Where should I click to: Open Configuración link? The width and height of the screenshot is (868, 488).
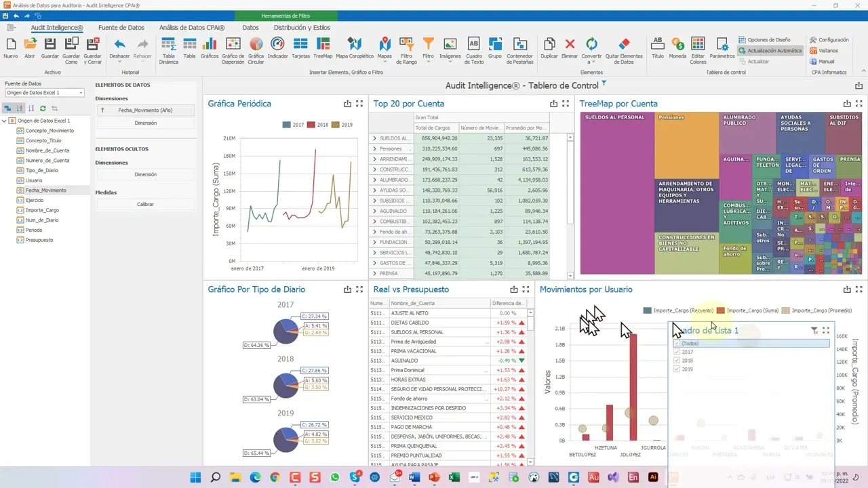[829, 40]
